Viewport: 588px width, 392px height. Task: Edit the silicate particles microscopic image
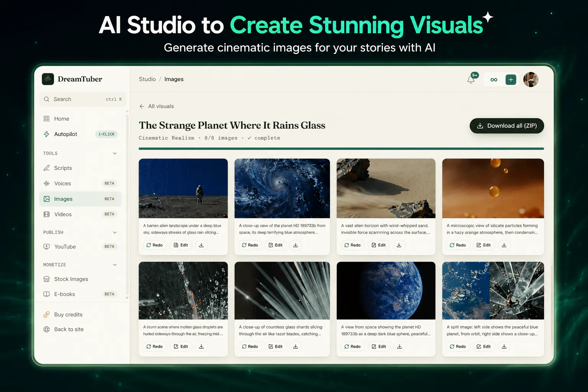pos(483,245)
